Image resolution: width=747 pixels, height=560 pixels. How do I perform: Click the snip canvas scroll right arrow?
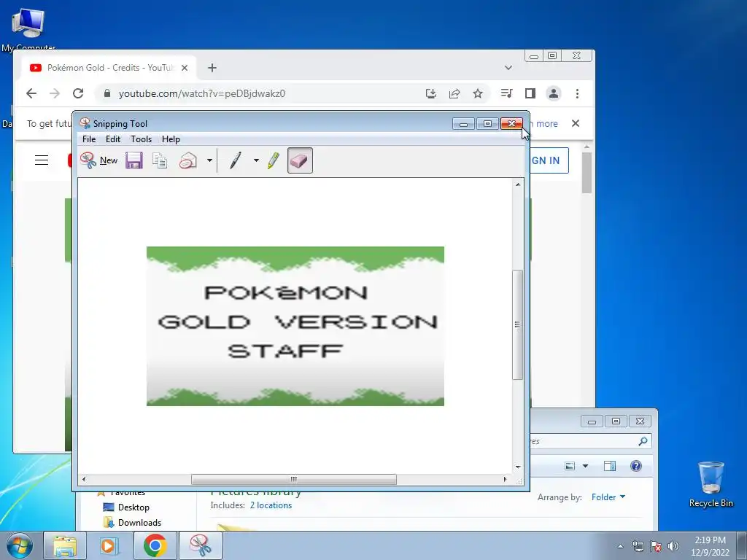click(505, 479)
